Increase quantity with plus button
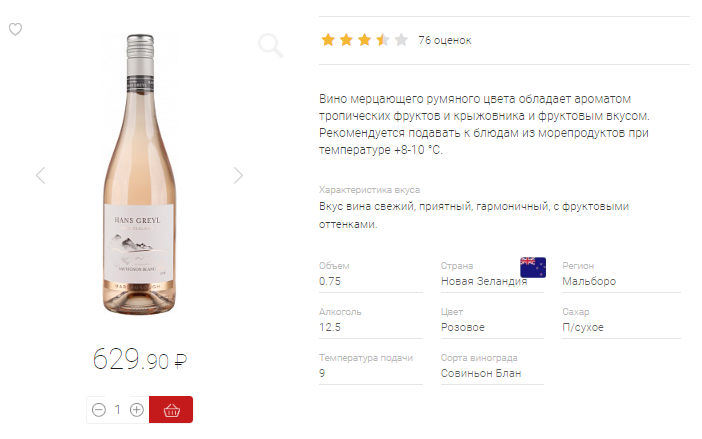The image size is (702, 439). (137, 410)
